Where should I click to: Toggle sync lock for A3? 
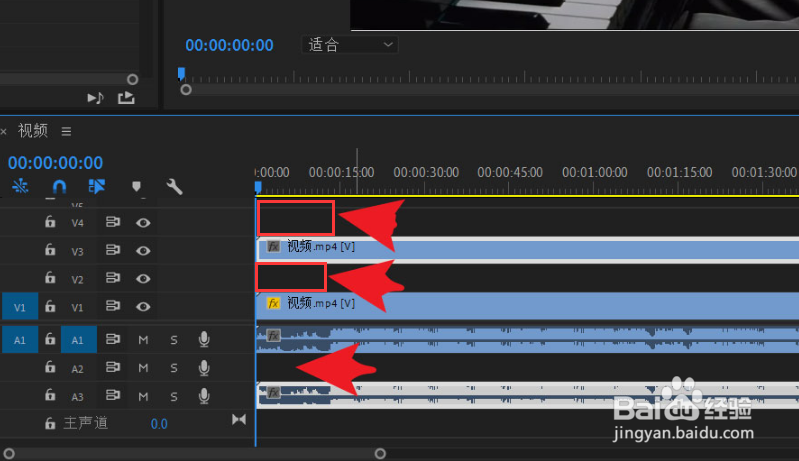pos(113,395)
